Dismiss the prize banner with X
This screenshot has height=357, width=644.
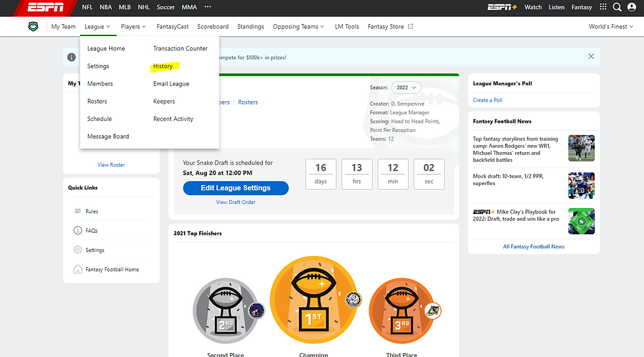(x=591, y=56)
